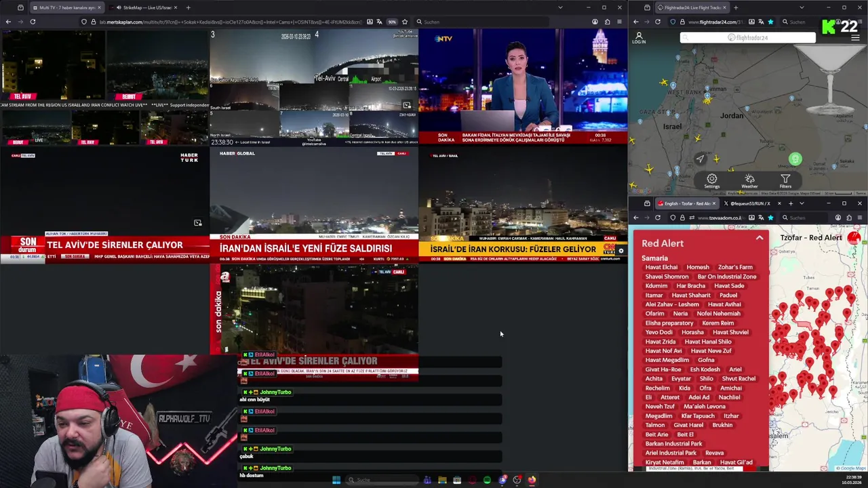Screen dimensions: 868x488
Task: Open picture-in-picture icon on the Tel-Aviv cams tile
Action: [x=407, y=105]
